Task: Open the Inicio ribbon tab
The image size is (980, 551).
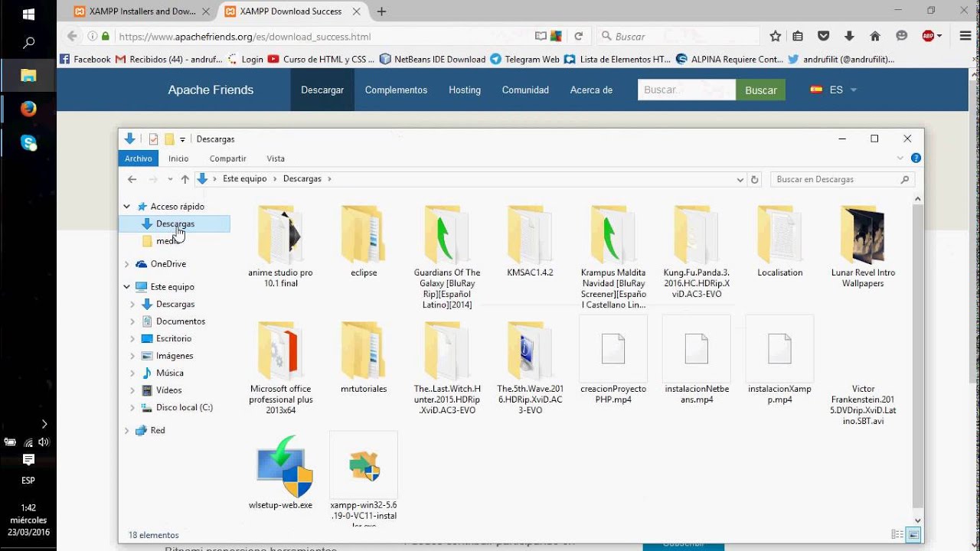Action: [178, 158]
